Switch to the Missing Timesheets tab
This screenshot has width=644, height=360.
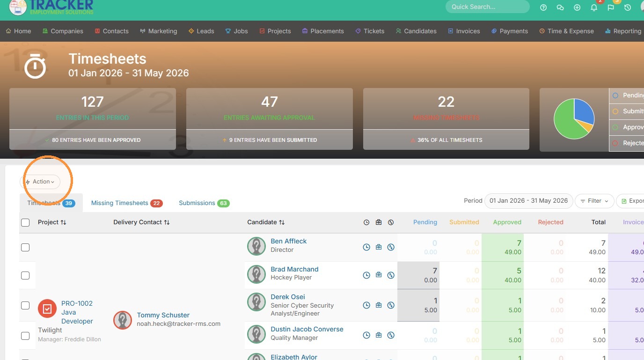[x=126, y=203]
